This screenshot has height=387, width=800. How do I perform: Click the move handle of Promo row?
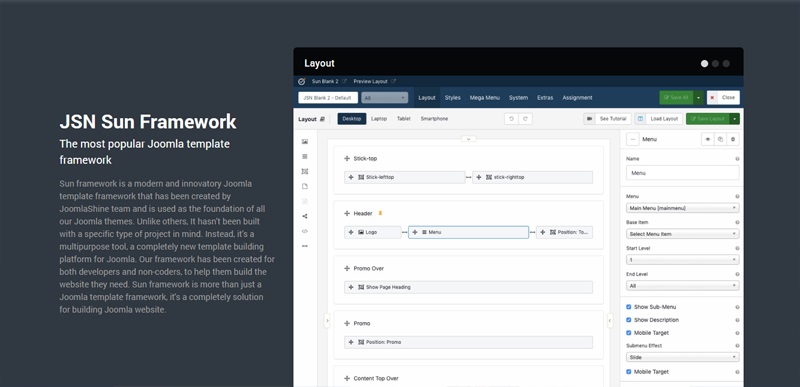pyautogui.click(x=347, y=324)
